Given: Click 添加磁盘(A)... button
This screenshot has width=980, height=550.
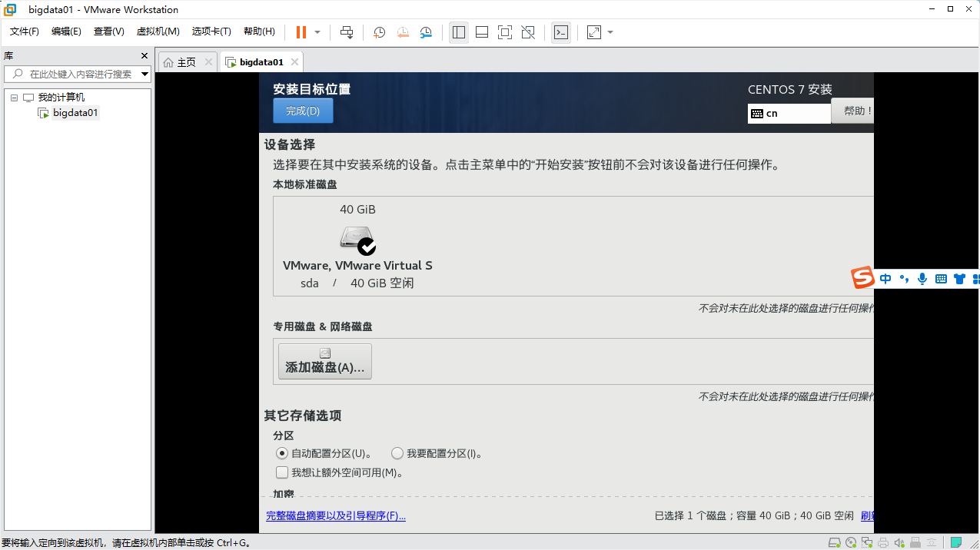Looking at the screenshot, I should (324, 361).
